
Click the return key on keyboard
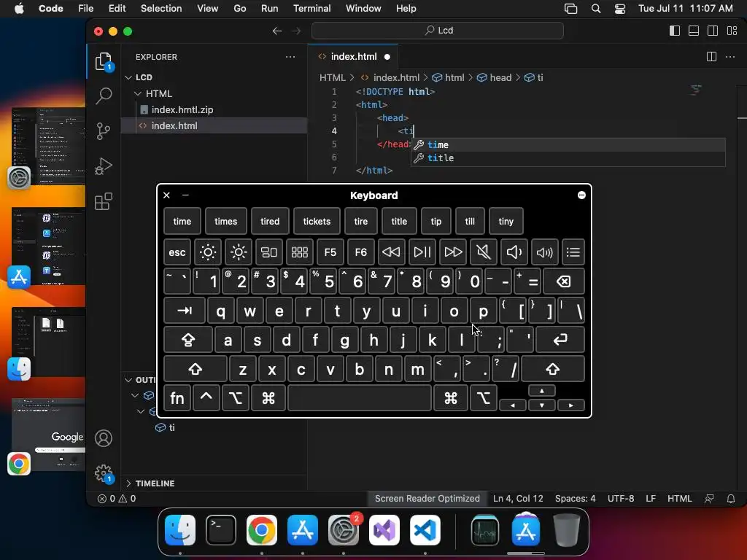[x=560, y=340]
